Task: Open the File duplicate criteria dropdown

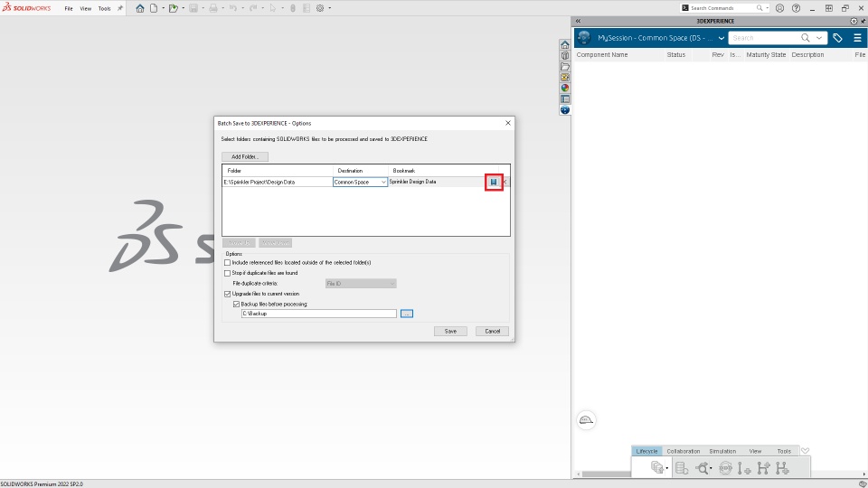Action: pyautogui.click(x=361, y=284)
